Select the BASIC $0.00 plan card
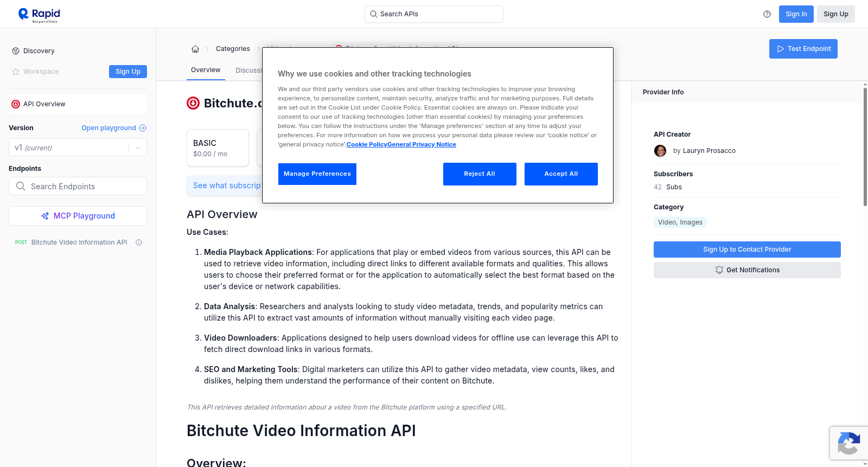Viewport: 868px width, 467px height. coord(218,148)
